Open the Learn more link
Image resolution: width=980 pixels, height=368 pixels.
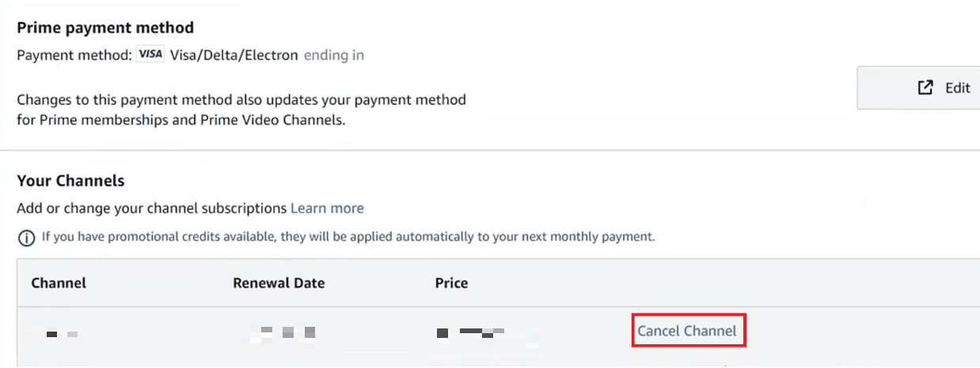point(327,208)
